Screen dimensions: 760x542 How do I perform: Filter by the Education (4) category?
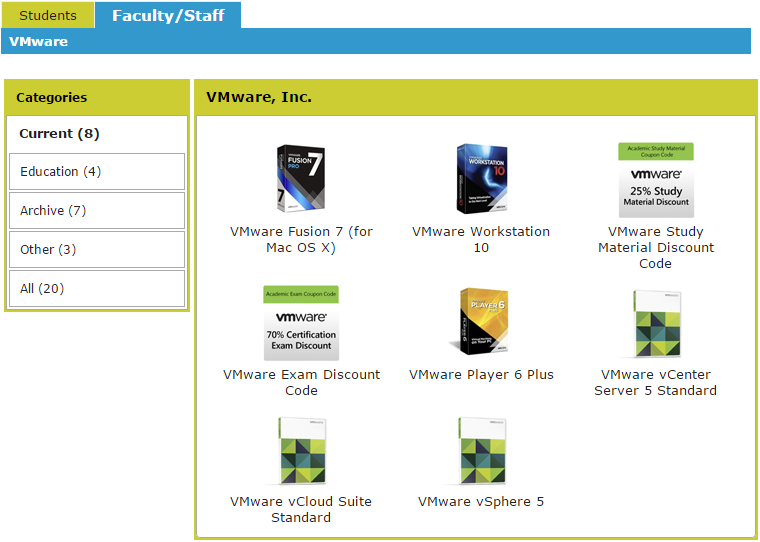[x=97, y=172]
